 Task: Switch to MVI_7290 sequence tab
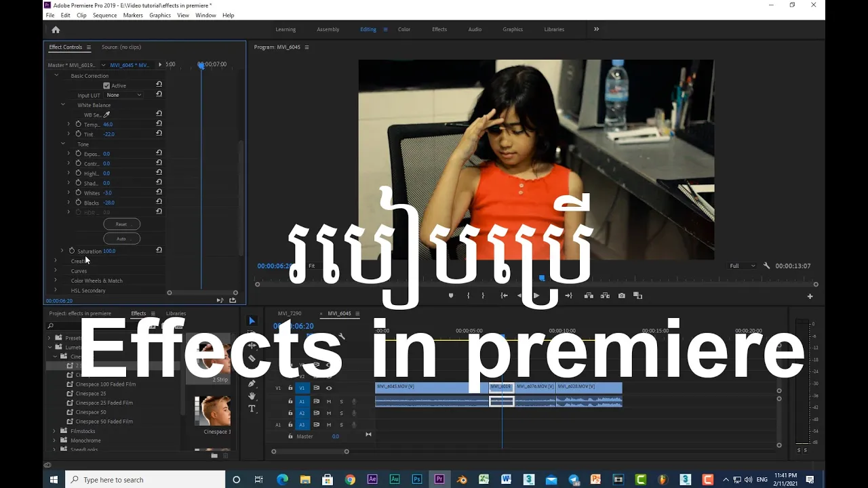coord(290,313)
